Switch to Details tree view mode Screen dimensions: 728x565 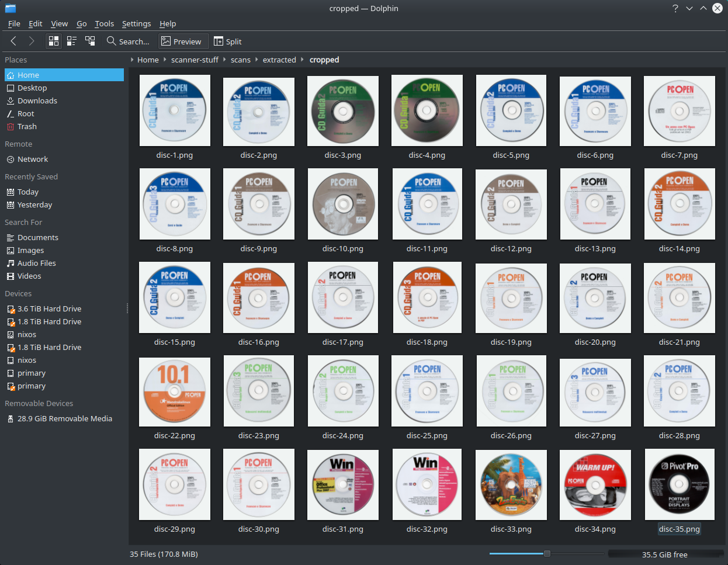pyautogui.click(x=90, y=41)
